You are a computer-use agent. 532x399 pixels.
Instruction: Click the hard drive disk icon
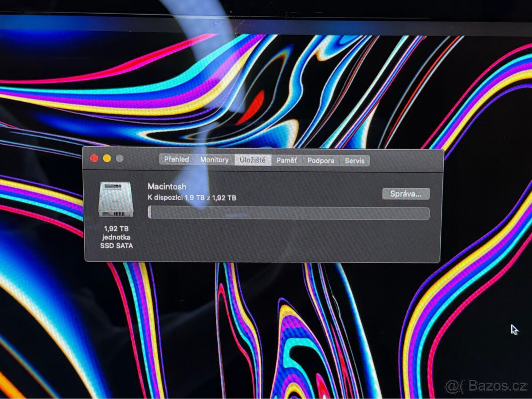(x=116, y=199)
